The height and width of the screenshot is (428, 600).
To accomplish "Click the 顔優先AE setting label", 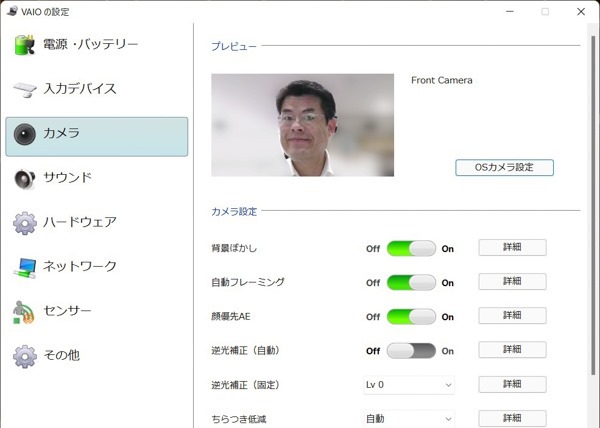I will pos(231,316).
